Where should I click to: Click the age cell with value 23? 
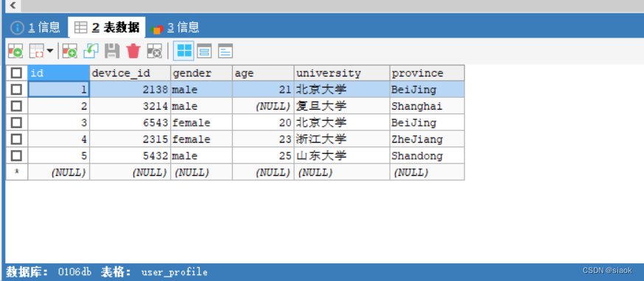(x=263, y=139)
